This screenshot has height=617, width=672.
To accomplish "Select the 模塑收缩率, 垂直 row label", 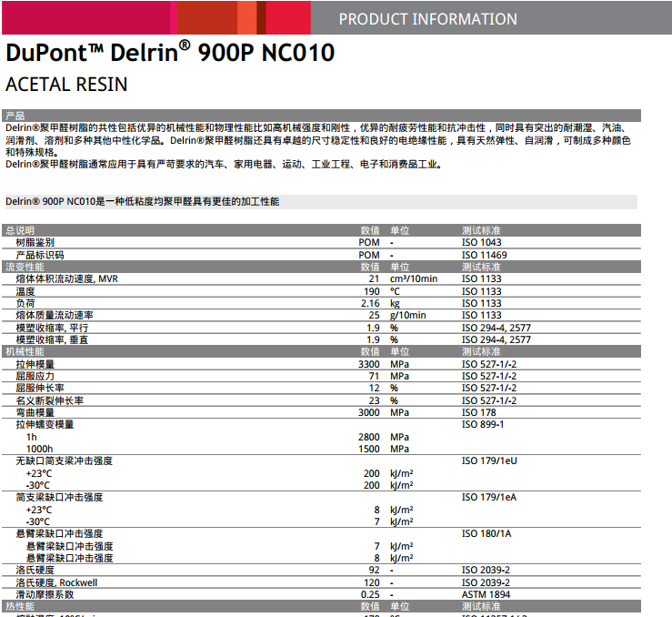I will point(52,339).
